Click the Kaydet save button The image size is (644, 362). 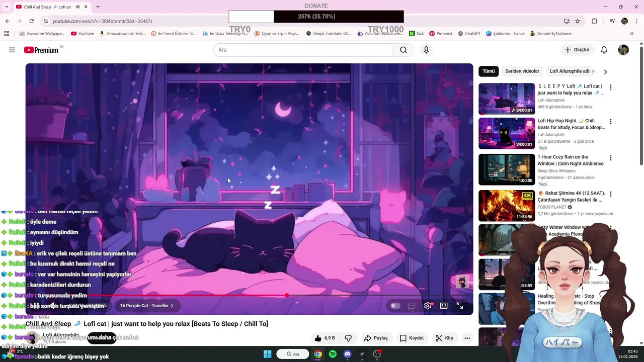(x=412, y=338)
